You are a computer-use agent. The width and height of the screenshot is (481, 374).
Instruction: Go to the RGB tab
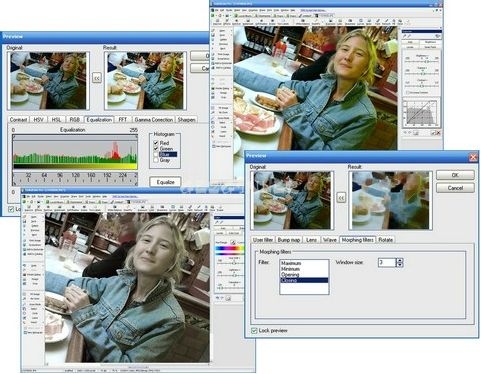click(x=75, y=119)
